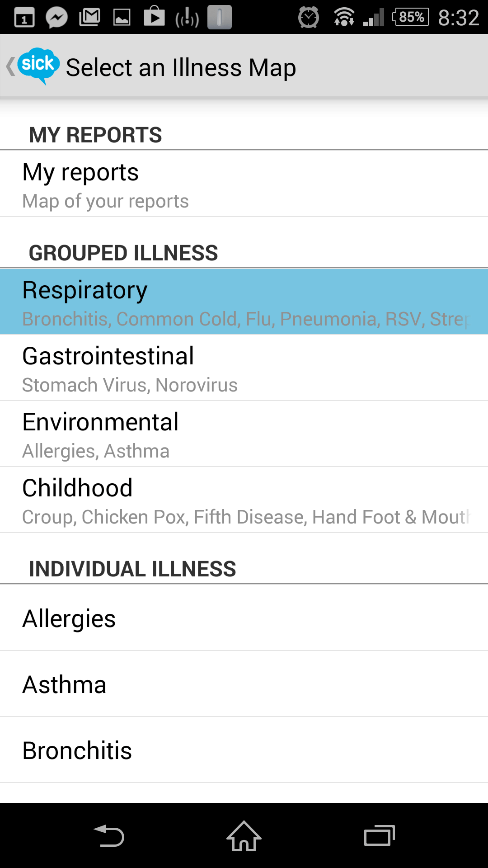Tap the Android back navigation button

(x=109, y=836)
